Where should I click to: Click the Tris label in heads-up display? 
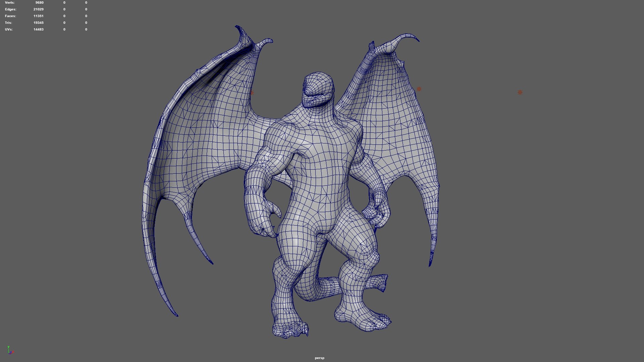click(x=8, y=23)
